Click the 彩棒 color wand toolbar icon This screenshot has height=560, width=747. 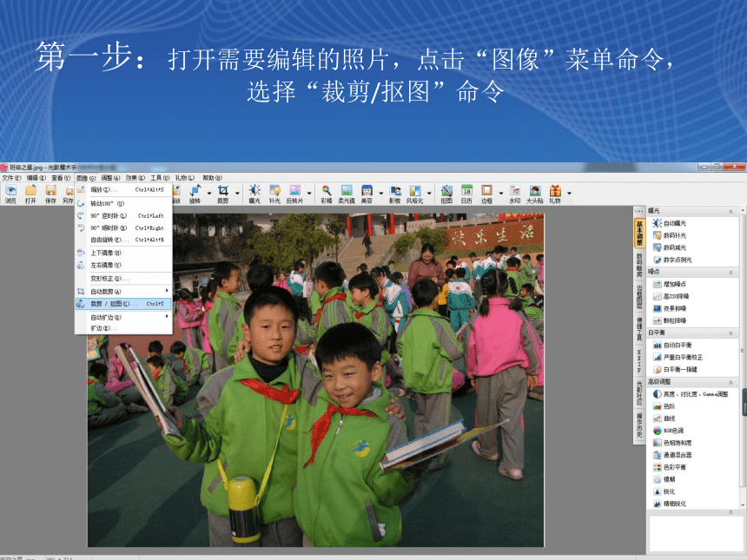pyautogui.click(x=327, y=194)
